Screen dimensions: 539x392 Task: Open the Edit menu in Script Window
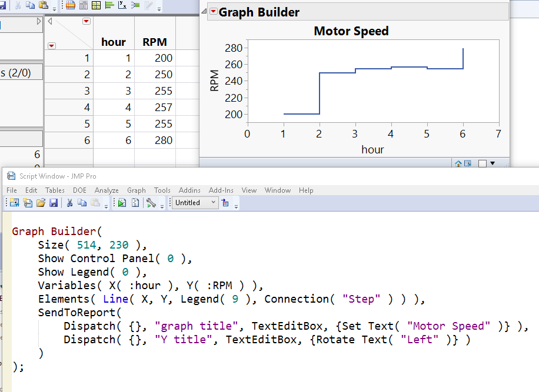point(31,190)
